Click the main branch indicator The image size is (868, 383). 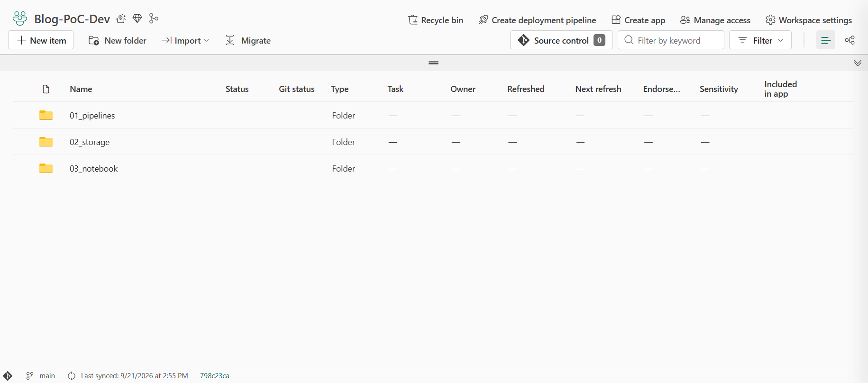coord(41,376)
